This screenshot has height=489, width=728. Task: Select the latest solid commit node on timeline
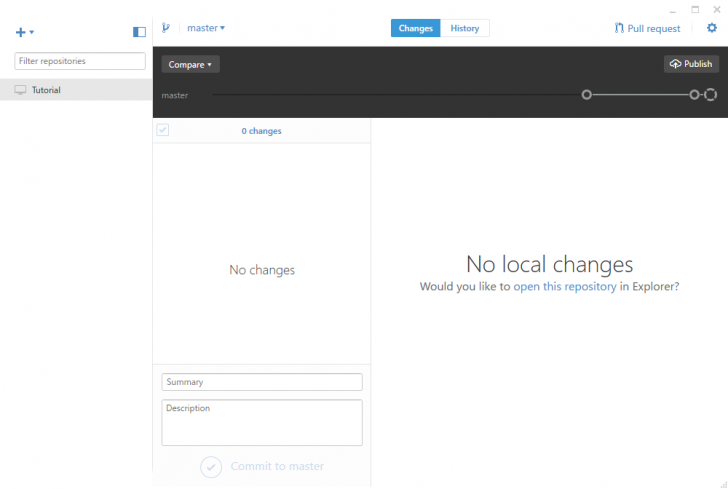click(x=694, y=95)
